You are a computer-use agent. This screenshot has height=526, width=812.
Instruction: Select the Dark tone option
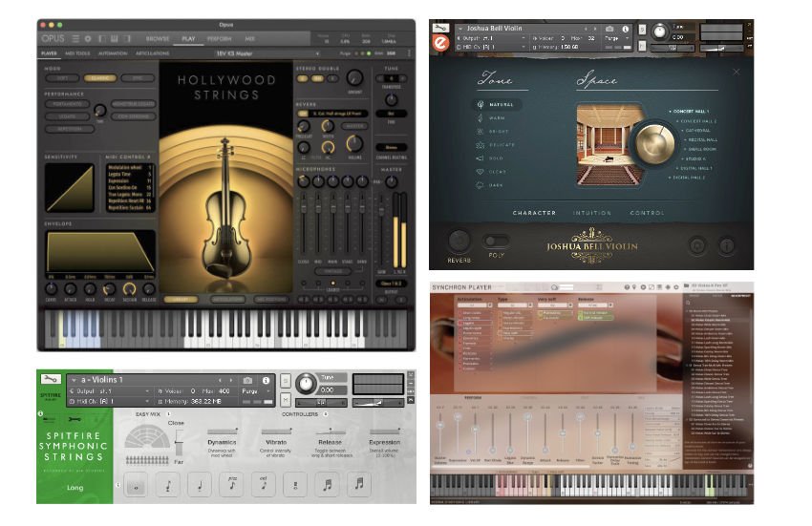[x=490, y=185]
